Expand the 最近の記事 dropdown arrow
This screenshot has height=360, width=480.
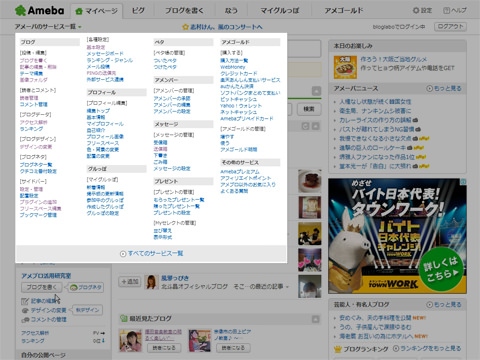point(287,287)
